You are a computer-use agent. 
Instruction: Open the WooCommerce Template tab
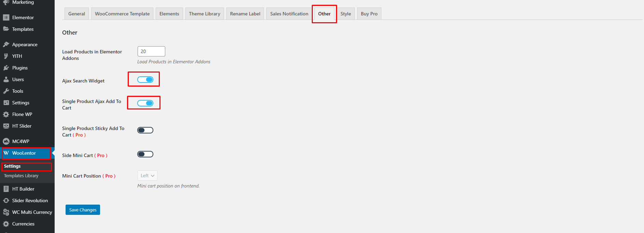tap(122, 14)
